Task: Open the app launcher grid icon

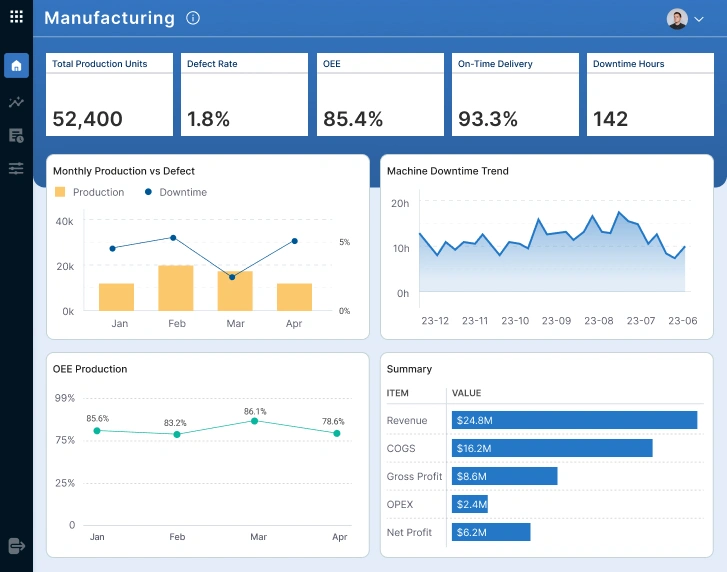Action: click(x=16, y=17)
